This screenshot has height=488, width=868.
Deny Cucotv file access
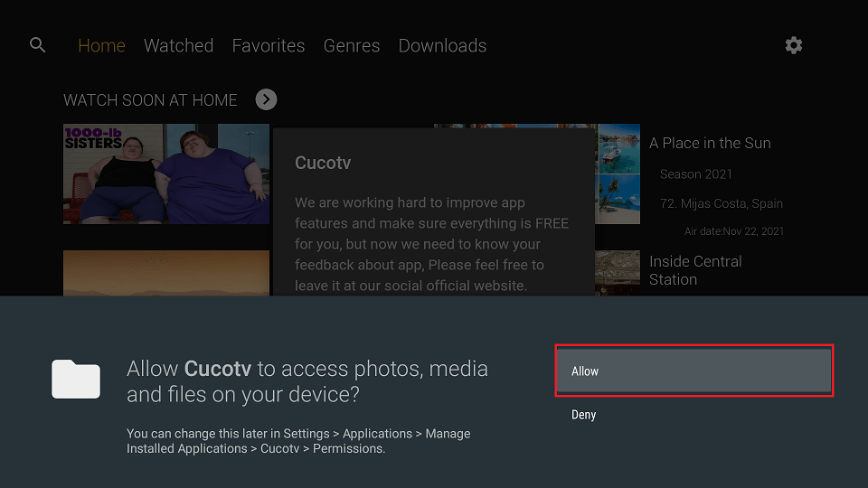point(583,415)
